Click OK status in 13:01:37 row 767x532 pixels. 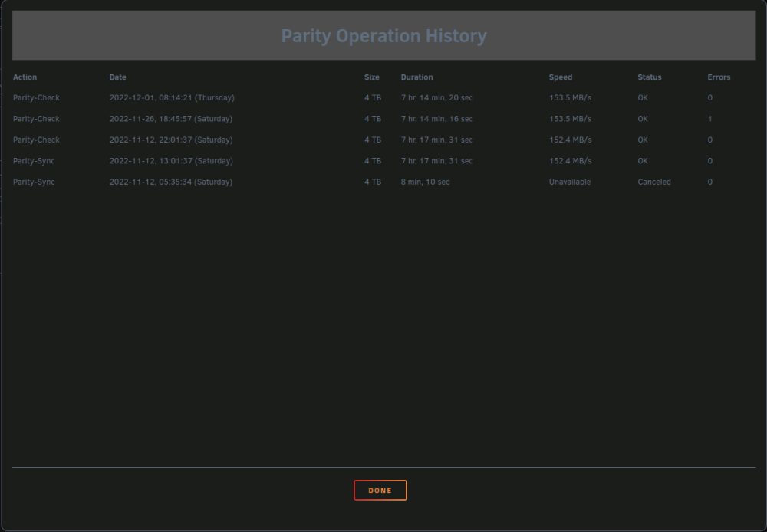tap(643, 161)
